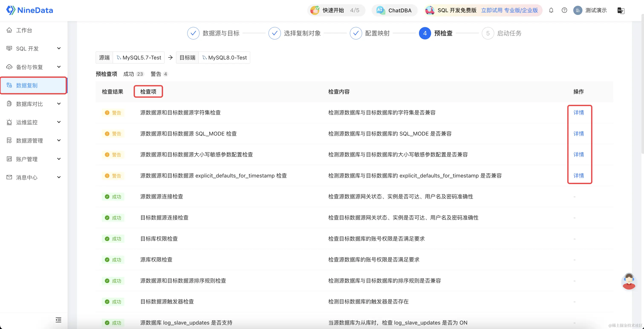
Task: Expand the 备份与恢复 menu
Action: click(x=59, y=67)
